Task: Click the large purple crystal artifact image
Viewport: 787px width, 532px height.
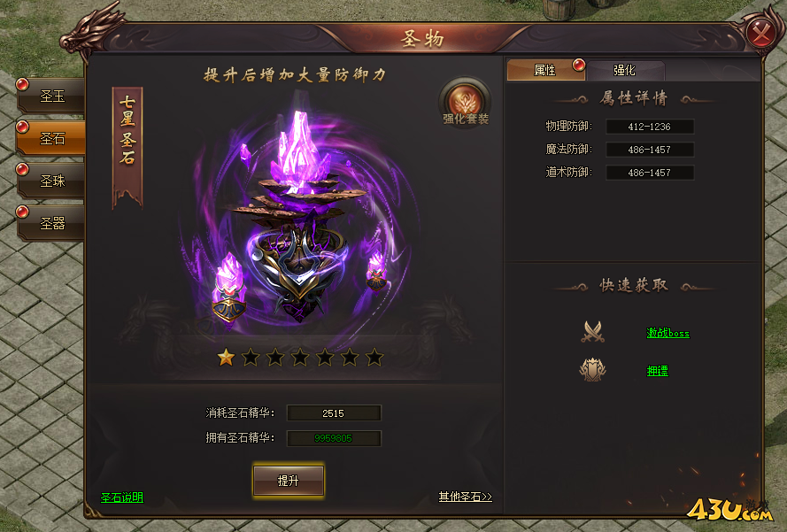Action: 299,216
